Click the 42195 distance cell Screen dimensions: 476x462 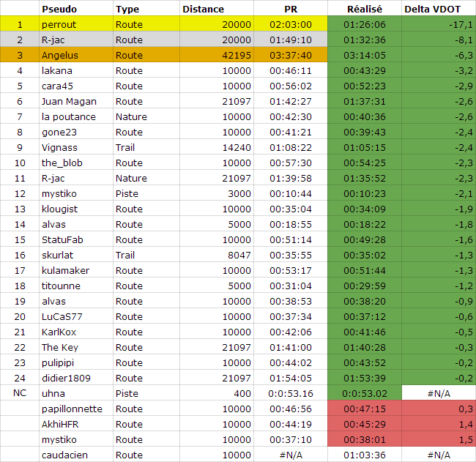[217, 55]
